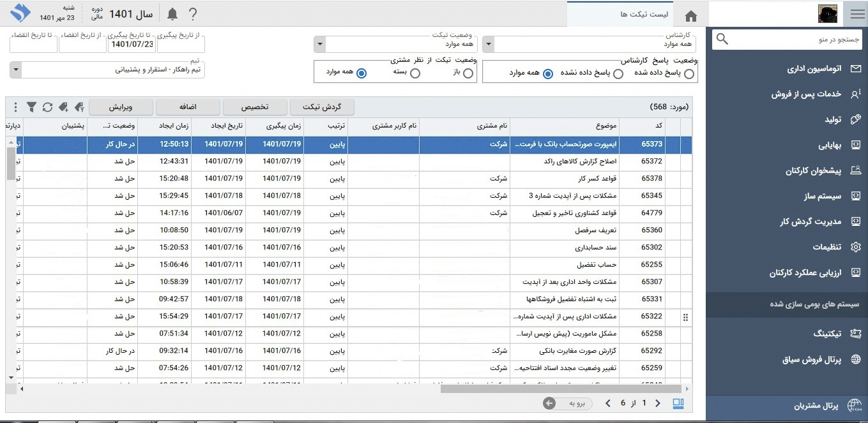Click the blue layout view icon near pagination
This screenshot has width=868, height=423.
(678, 403)
